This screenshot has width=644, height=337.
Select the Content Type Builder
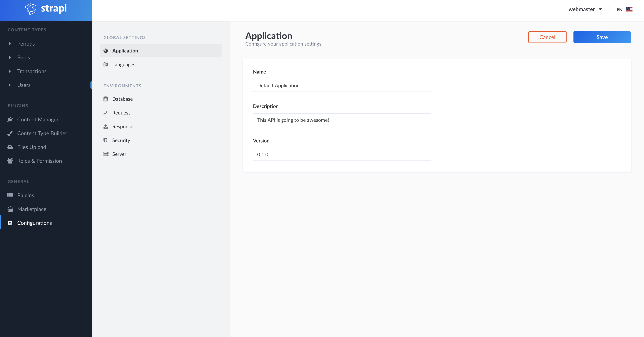[42, 133]
